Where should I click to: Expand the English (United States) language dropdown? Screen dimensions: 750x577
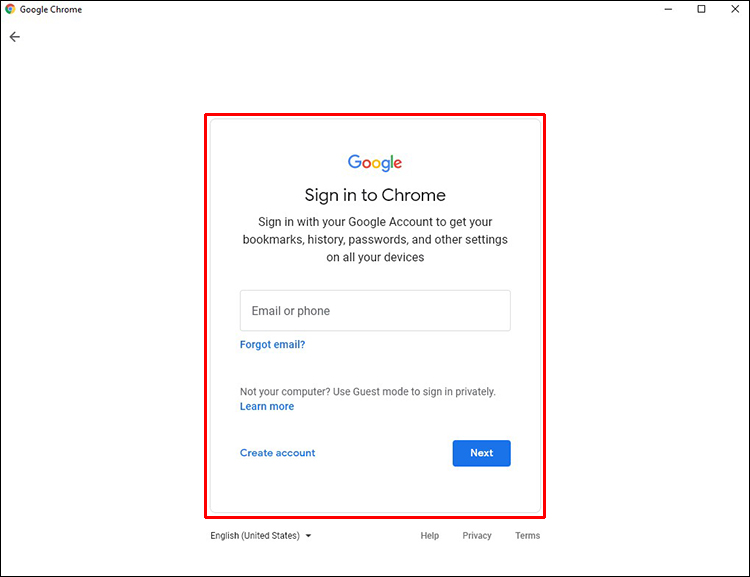click(261, 536)
